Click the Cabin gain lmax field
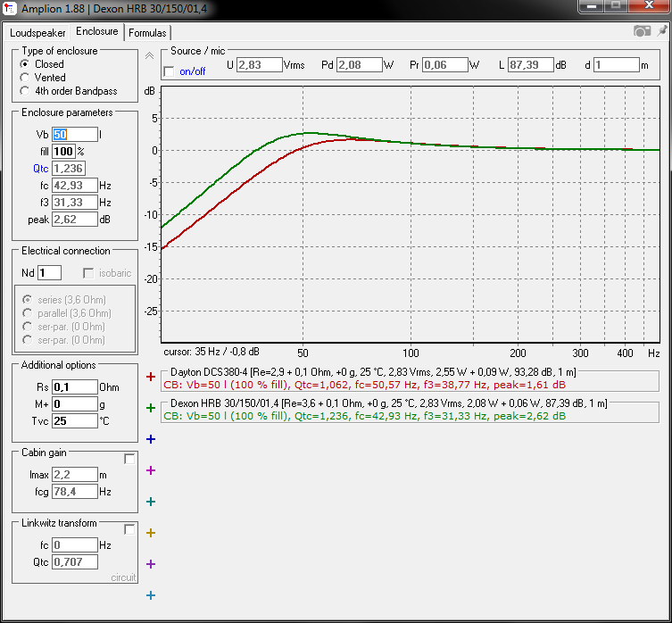The width and height of the screenshot is (672, 623). coord(75,475)
